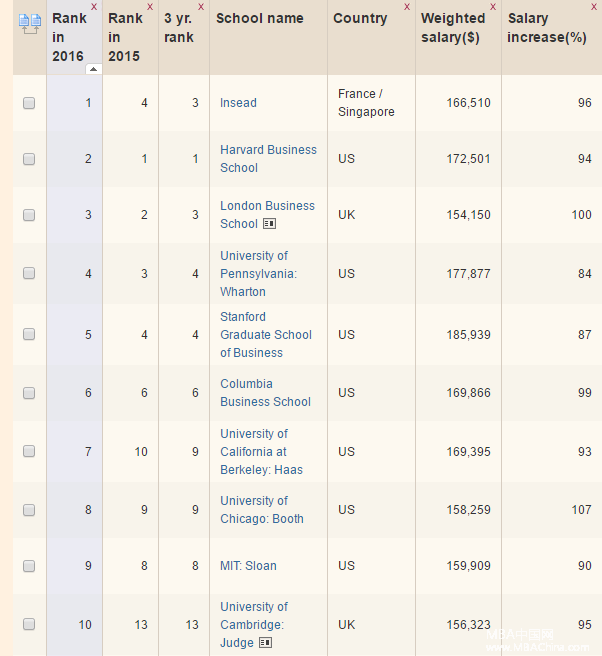Image resolution: width=602 pixels, height=656 pixels.
Task: Click Berkeley Haas salary 169,395
Action: 468,452
